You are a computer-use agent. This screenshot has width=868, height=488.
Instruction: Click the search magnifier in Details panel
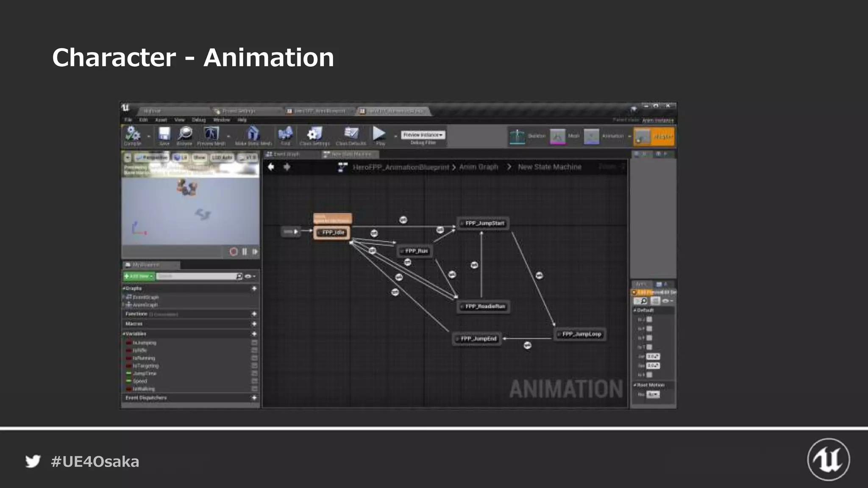click(643, 301)
